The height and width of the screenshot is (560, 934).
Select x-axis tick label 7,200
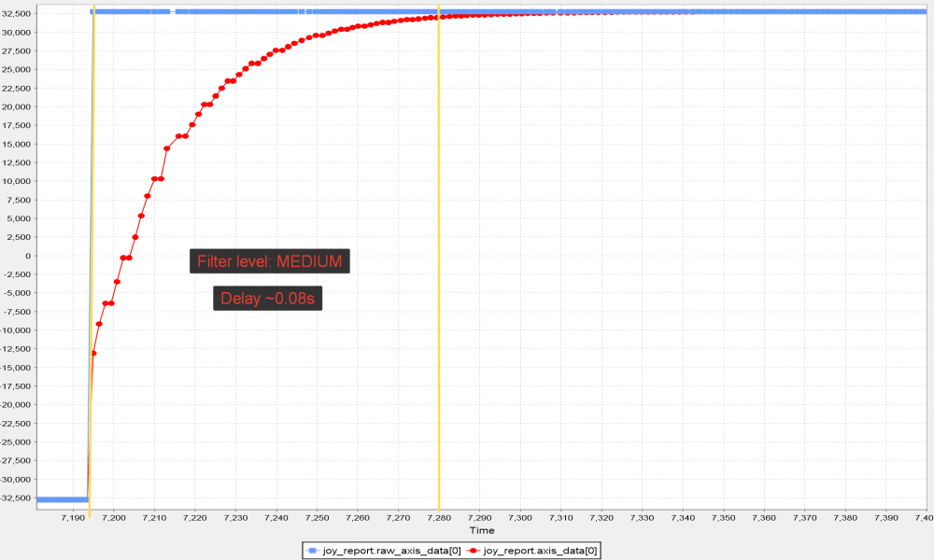click(114, 518)
